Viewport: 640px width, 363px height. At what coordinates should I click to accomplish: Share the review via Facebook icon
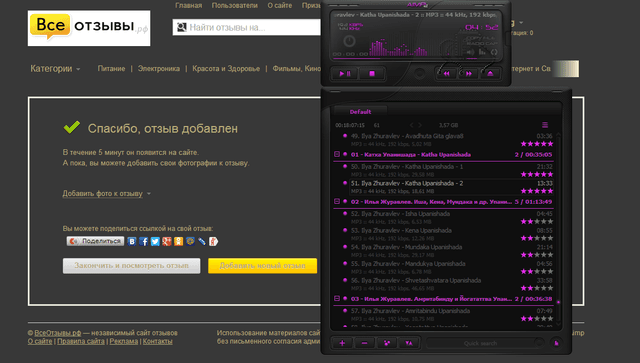point(143,241)
